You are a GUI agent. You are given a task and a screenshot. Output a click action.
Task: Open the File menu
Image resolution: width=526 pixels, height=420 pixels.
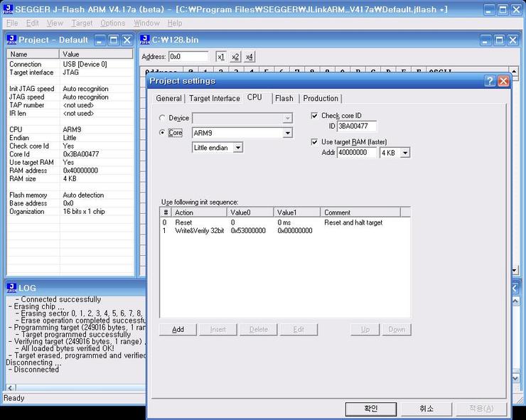coord(12,23)
